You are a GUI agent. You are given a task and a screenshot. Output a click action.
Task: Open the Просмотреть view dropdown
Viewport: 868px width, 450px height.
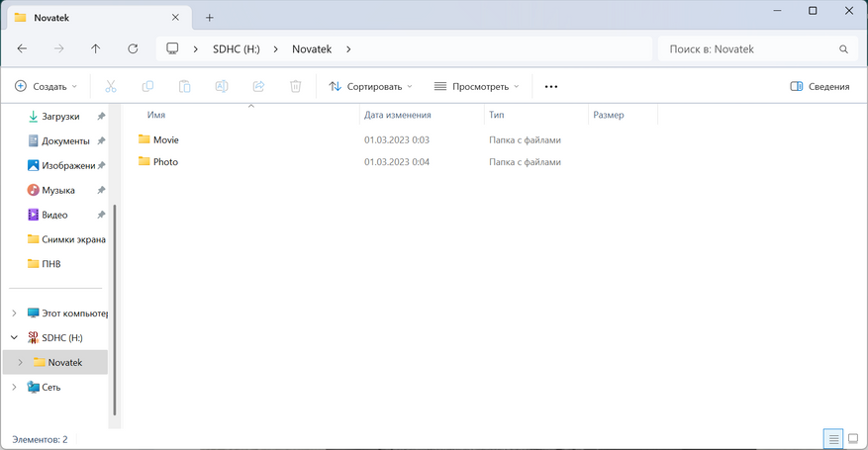pos(477,86)
